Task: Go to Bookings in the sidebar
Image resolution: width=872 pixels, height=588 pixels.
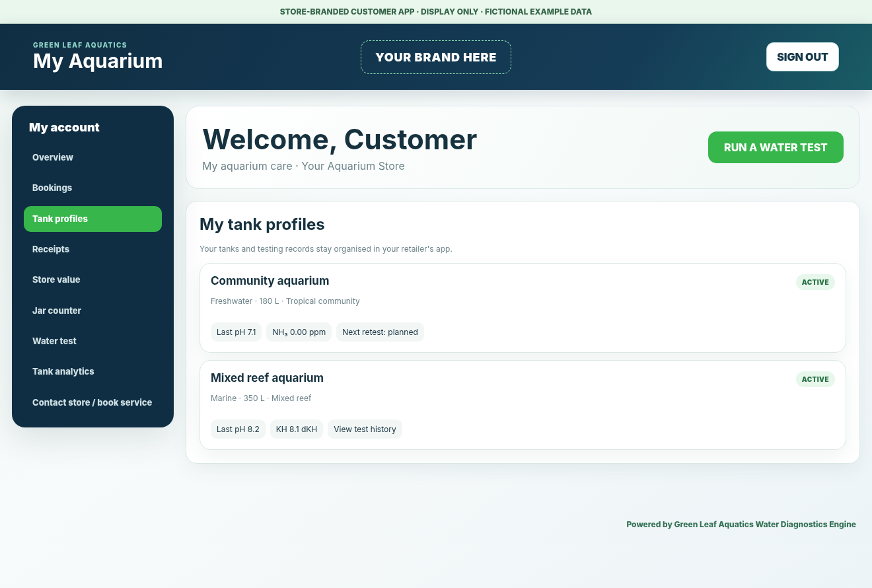Action: pyautogui.click(x=92, y=188)
